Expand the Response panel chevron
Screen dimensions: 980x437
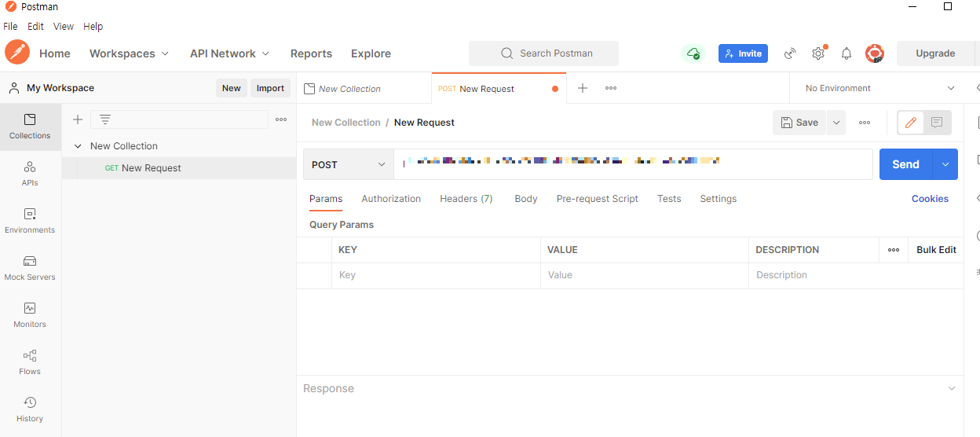[x=952, y=388]
